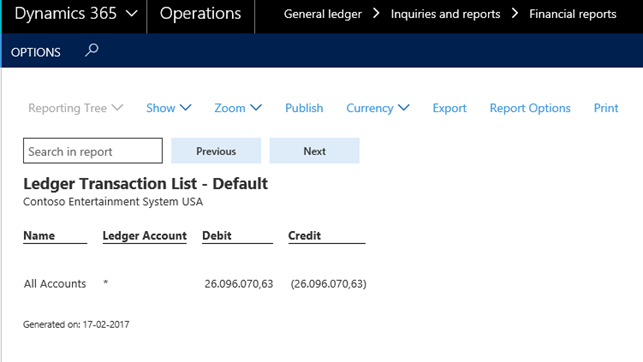Select Inquiries and reports breadcrumb
643x362 pixels.
445,14
